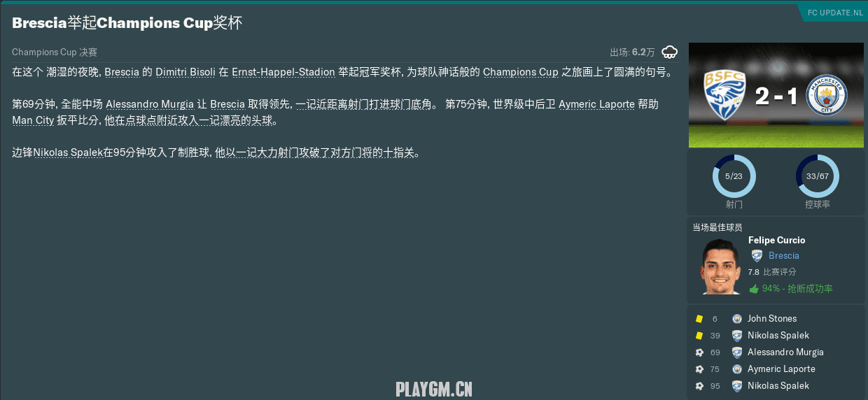
Task: Click the Brescia club link under Felipe Curcio
Action: coord(783,256)
